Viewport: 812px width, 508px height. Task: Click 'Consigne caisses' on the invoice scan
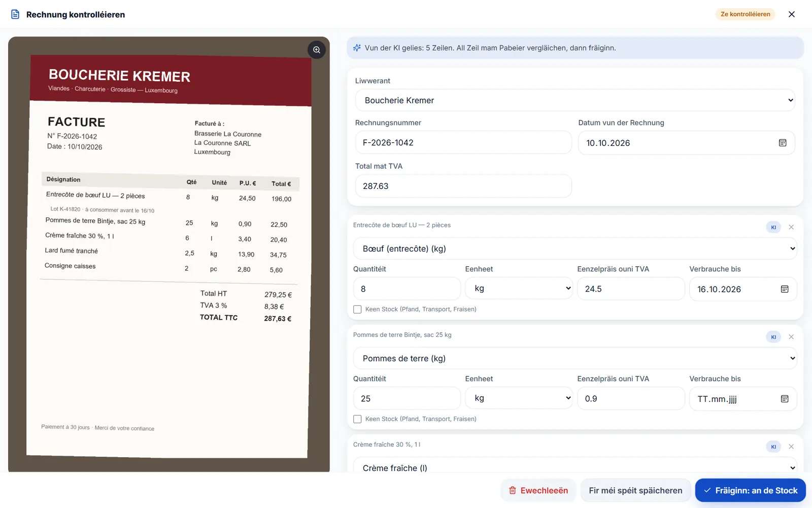70,266
